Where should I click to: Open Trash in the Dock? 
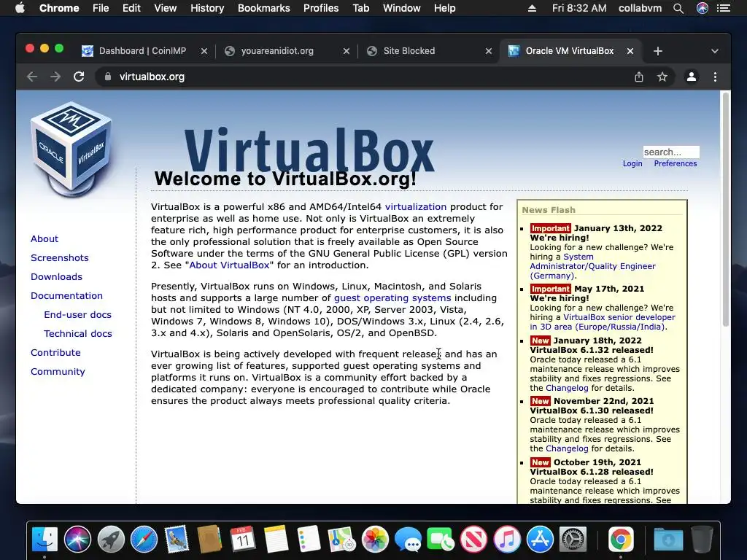tap(702, 540)
